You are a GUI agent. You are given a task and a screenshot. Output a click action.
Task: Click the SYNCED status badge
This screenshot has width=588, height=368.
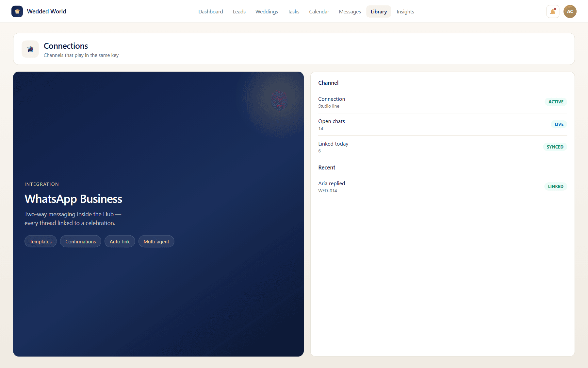click(555, 147)
